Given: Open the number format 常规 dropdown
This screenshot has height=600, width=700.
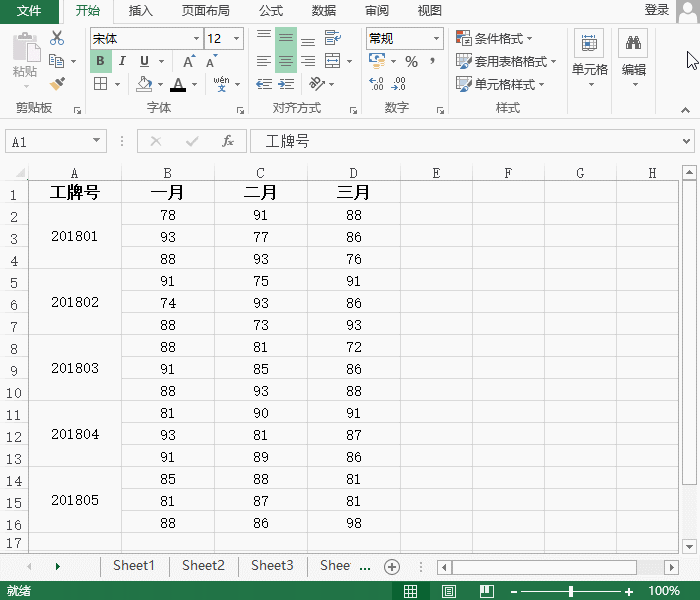Looking at the screenshot, I should coord(437,39).
